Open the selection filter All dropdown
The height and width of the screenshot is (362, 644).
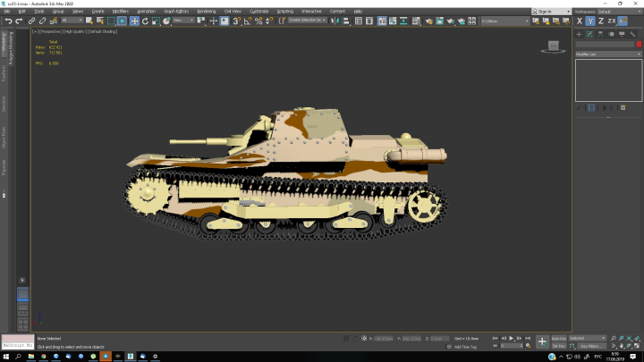click(72, 20)
